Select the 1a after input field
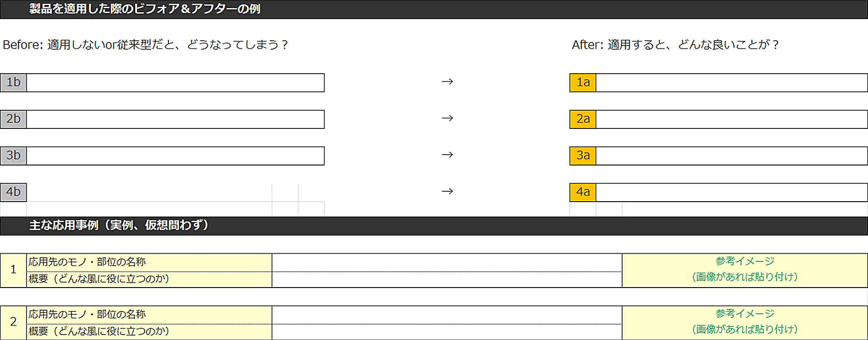868x340 pixels. coord(732,83)
